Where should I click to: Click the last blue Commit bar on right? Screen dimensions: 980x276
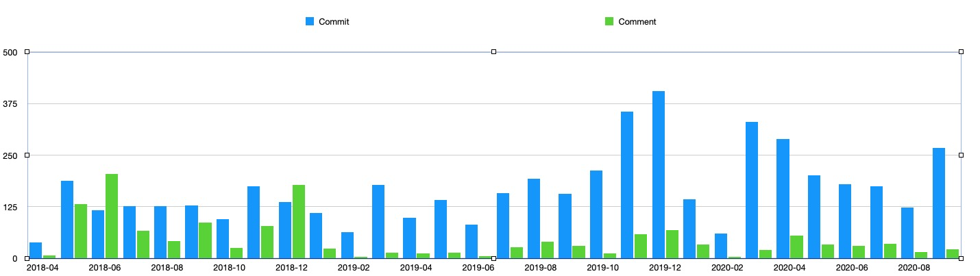point(939,203)
